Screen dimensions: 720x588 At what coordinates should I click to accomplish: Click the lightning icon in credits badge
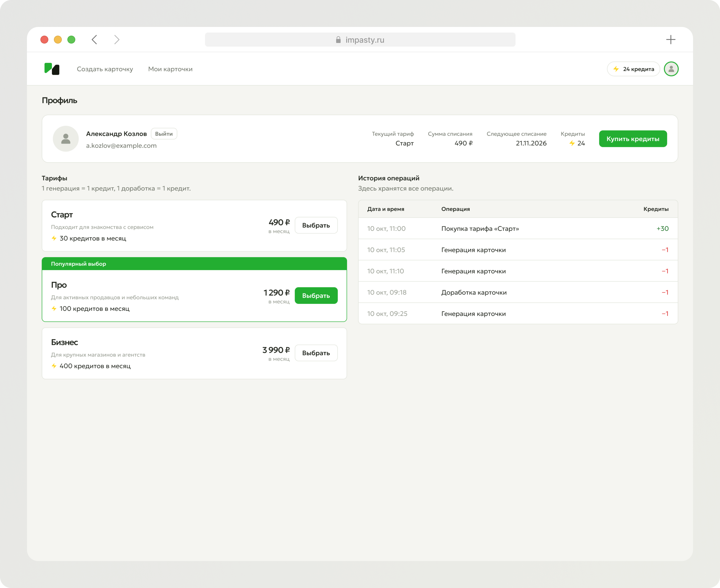click(x=616, y=69)
